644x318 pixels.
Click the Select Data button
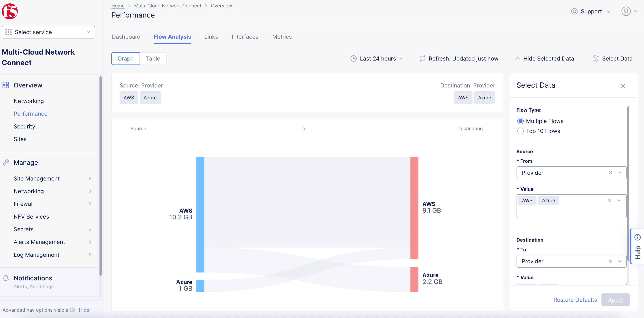(612, 59)
